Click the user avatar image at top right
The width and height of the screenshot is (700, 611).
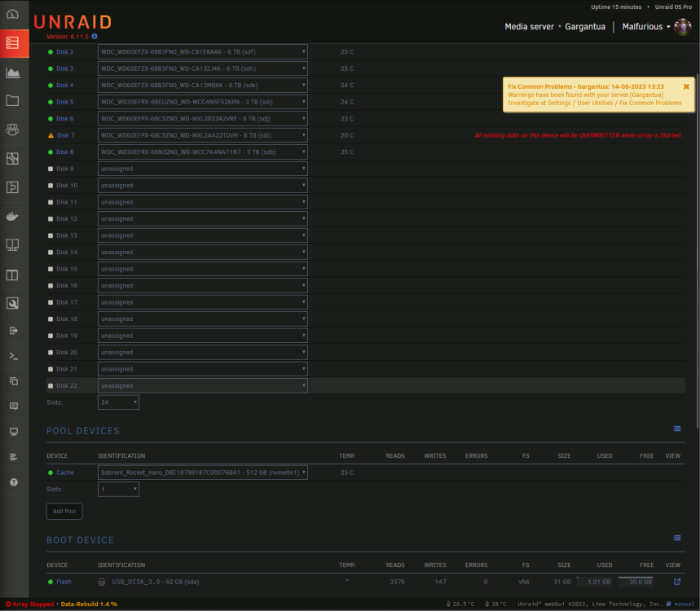click(x=683, y=27)
